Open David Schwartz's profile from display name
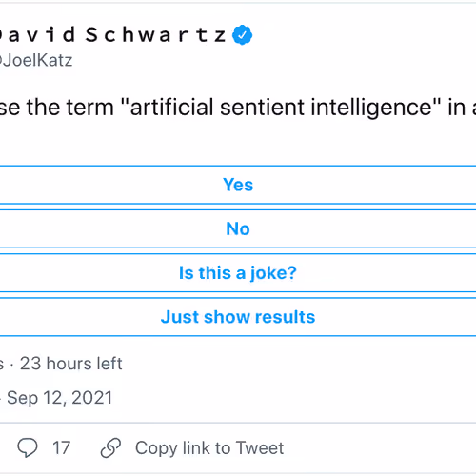476x476 pixels. point(112,34)
